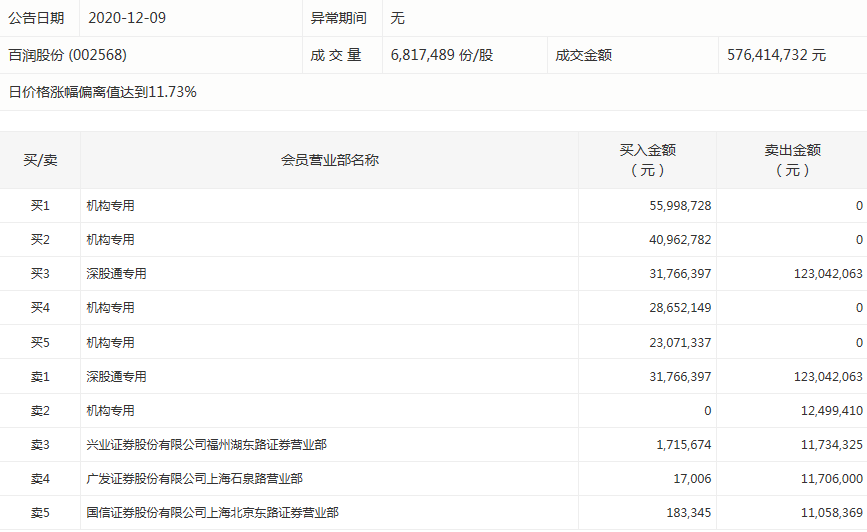
Task: Open the 深股通专用 entry in row 买3
Action: (116, 274)
